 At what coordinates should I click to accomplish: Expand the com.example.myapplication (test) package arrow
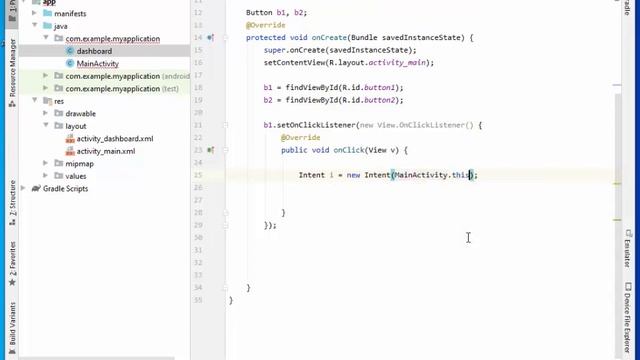46,88
